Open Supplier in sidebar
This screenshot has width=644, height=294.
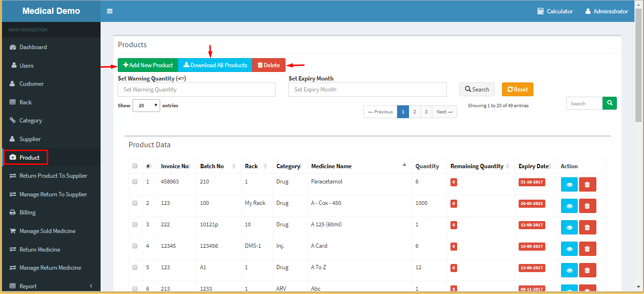click(x=51, y=139)
